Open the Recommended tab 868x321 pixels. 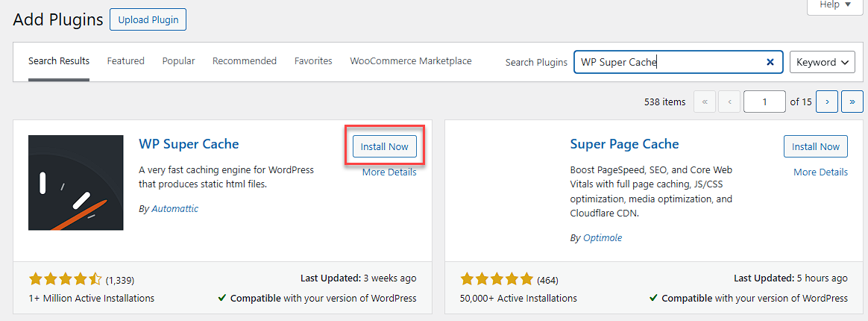(245, 61)
